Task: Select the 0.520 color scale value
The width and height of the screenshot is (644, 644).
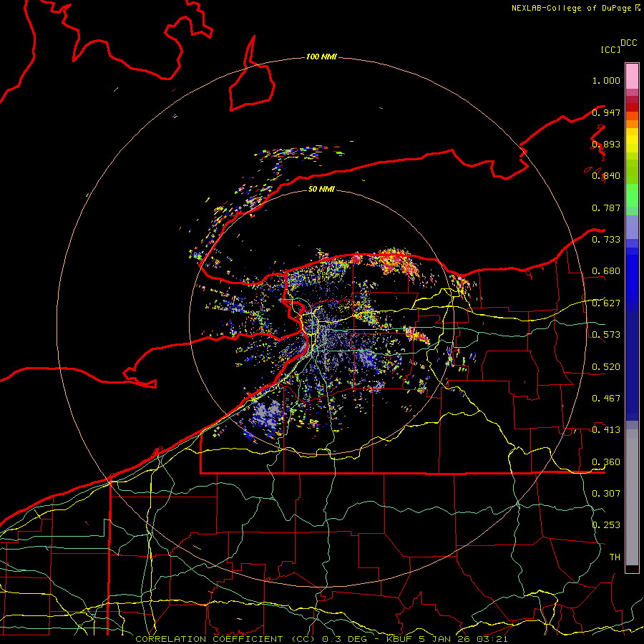Action: tap(606, 367)
